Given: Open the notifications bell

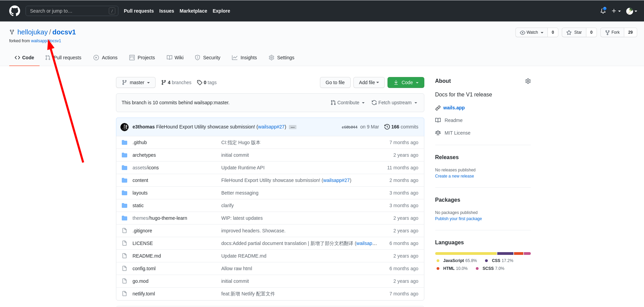Looking at the screenshot, I should coord(603,11).
